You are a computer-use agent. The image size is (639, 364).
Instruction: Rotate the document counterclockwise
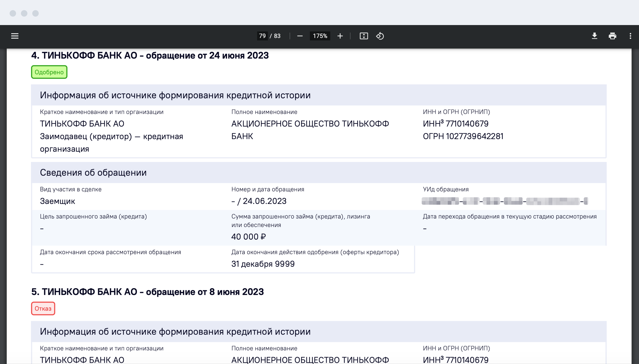click(380, 36)
